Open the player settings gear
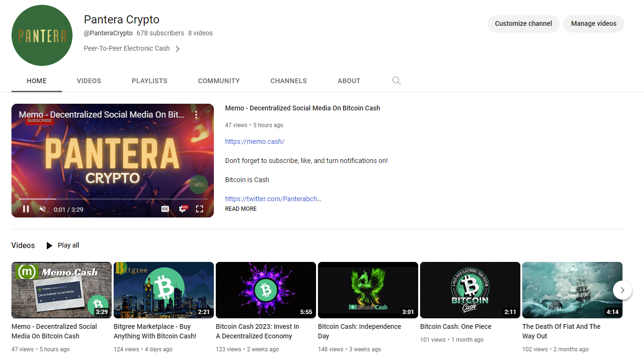 click(182, 209)
